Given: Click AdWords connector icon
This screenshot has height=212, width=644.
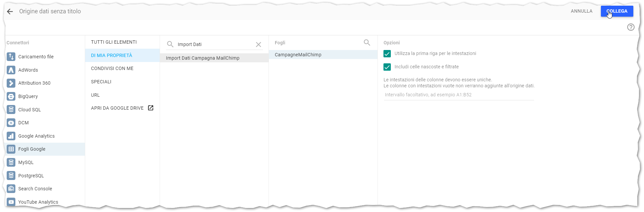Looking at the screenshot, I should tap(11, 70).
